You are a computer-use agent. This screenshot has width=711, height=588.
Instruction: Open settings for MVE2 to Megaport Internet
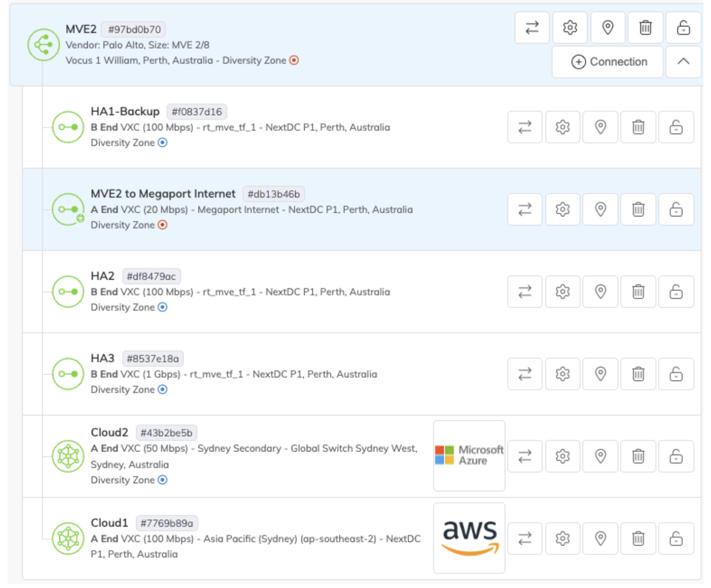coord(562,209)
